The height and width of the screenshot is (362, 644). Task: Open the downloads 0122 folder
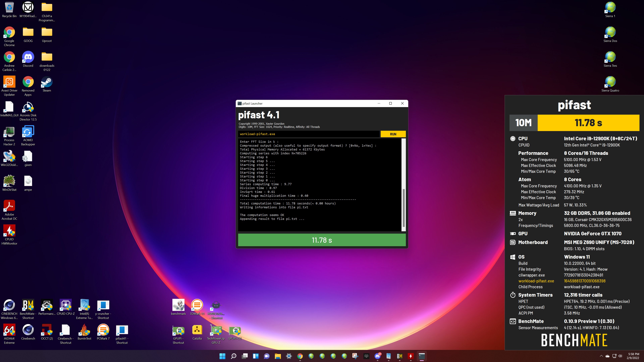click(x=47, y=62)
